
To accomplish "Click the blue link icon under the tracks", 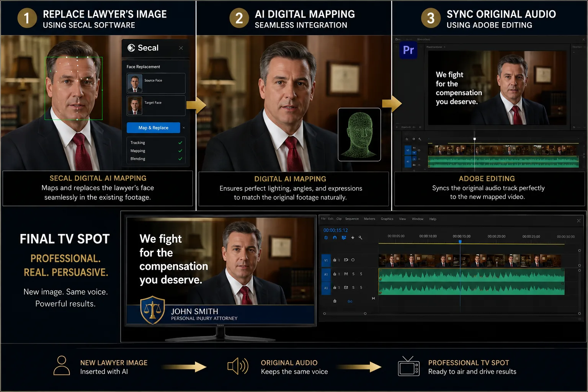I will coord(350,302).
